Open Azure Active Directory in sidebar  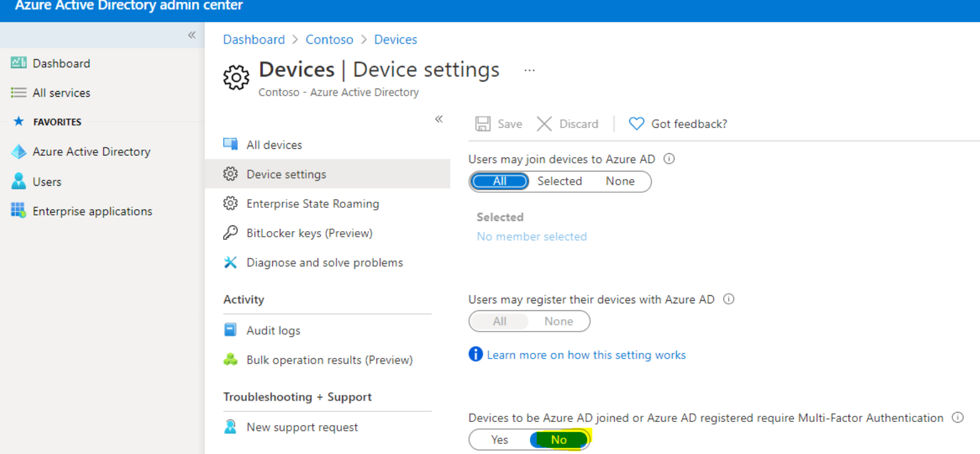pos(91,151)
